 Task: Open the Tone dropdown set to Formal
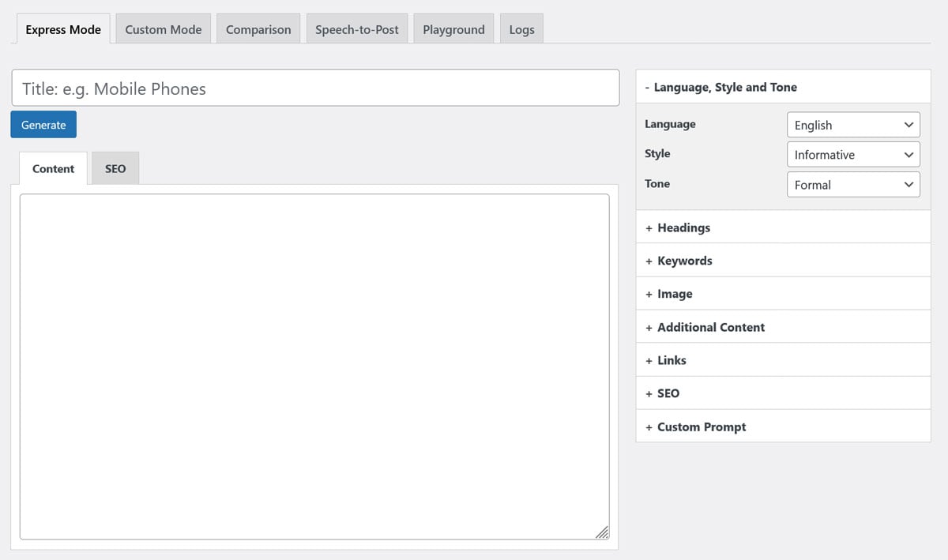pos(853,185)
